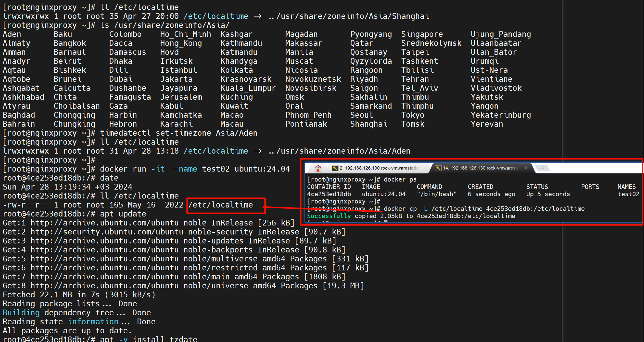Click the Get:4 noble-backports archive URL

click(105, 250)
